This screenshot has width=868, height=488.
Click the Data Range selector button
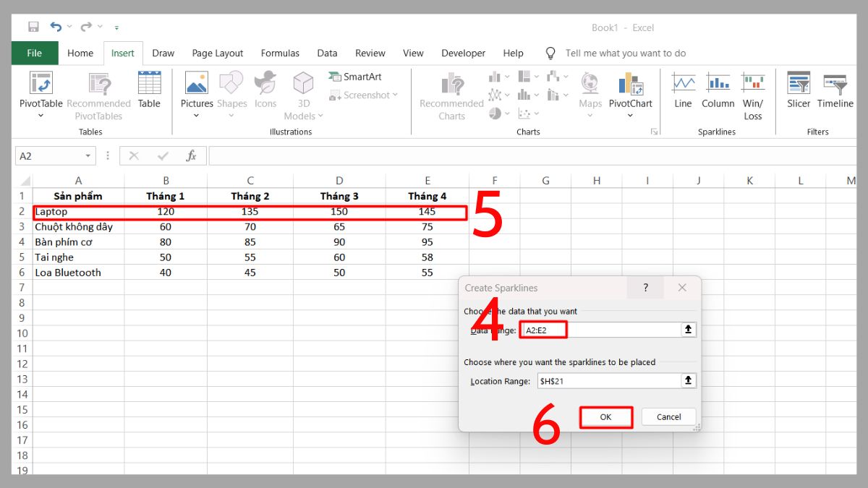pos(688,329)
